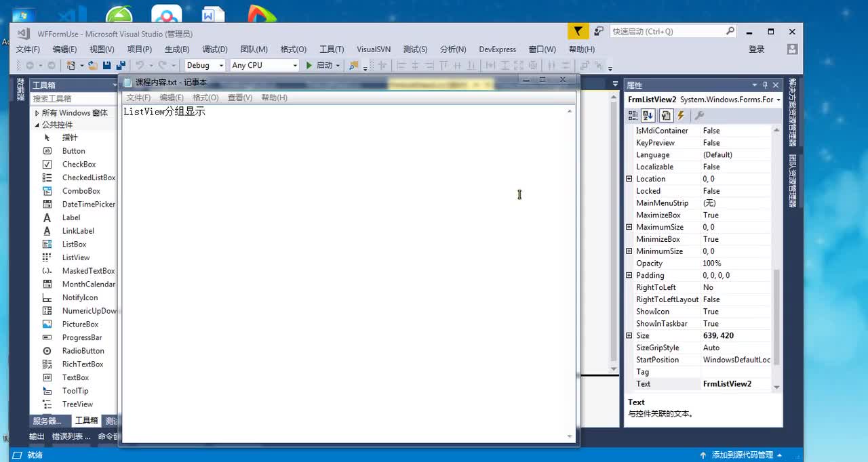
Task: Expand the MaximumSize property row
Action: 629,227
